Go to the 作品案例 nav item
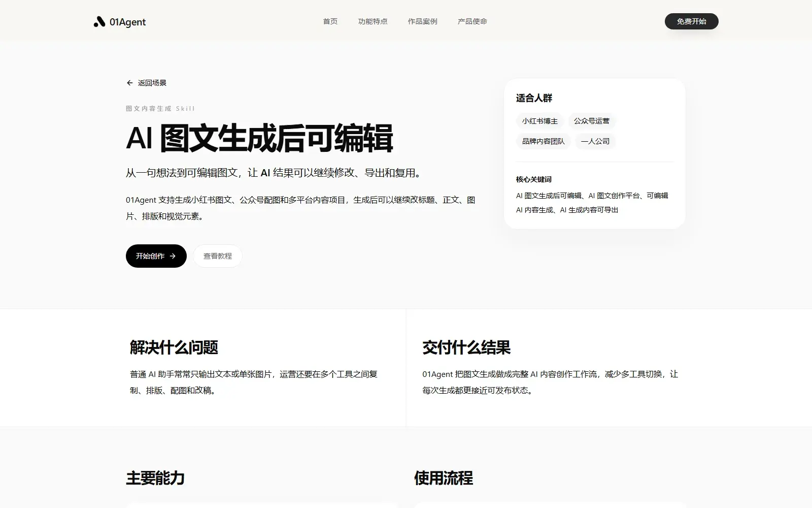This screenshot has height=508, width=812. pos(423,21)
